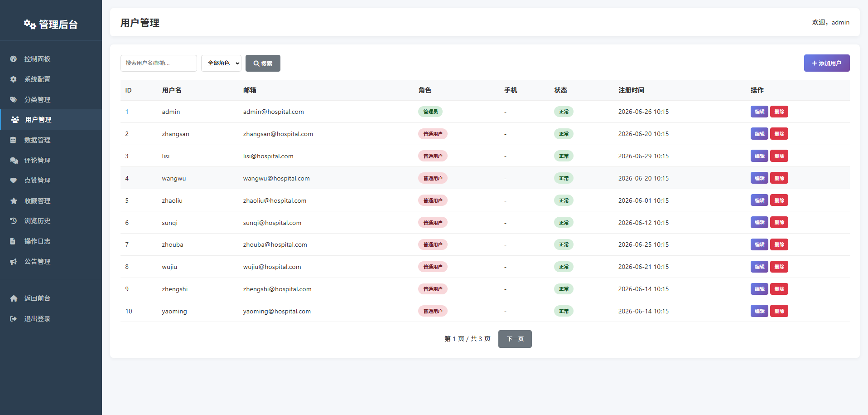Click the 邮箱 column header
Image resolution: width=868 pixels, height=415 pixels.
click(250, 90)
